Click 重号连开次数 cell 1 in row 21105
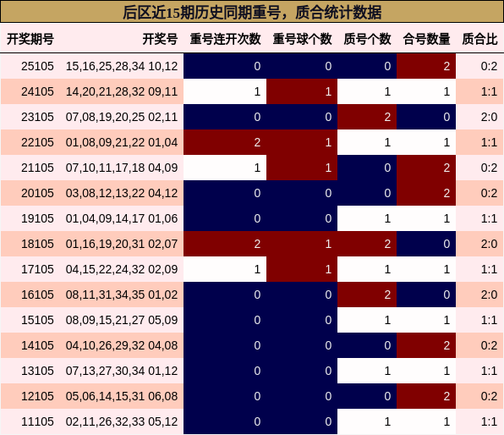The image size is (504, 435). [x=225, y=168]
